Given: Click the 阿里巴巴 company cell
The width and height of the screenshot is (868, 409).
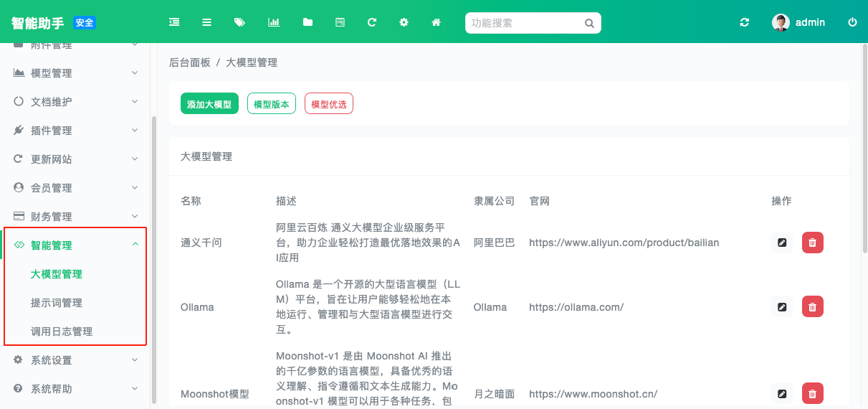Looking at the screenshot, I should pyautogui.click(x=495, y=243).
